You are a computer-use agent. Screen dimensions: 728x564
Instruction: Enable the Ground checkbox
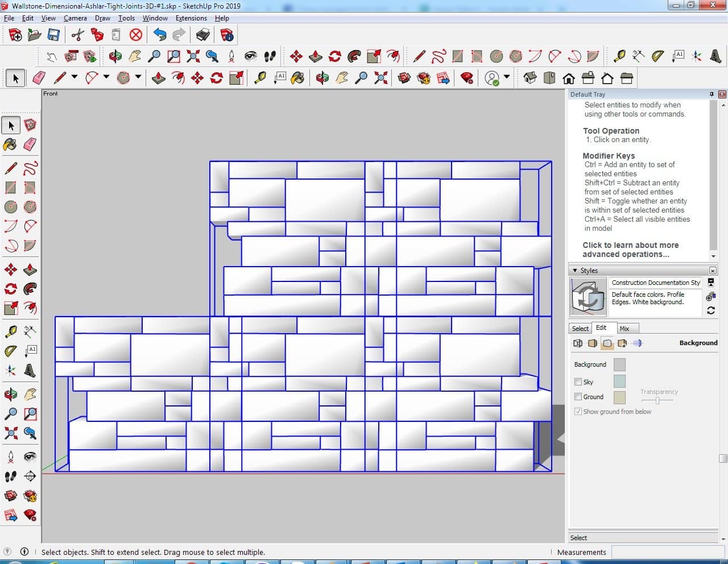tap(578, 397)
